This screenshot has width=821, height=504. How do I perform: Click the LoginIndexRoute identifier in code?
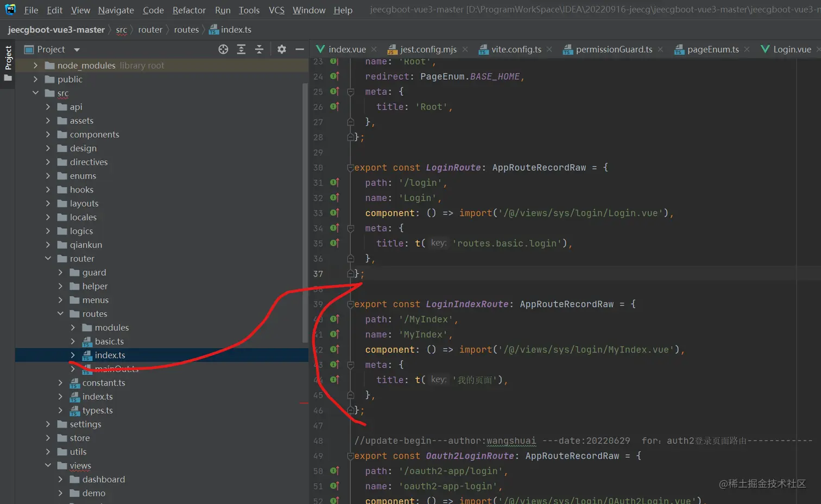[x=467, y=304]
